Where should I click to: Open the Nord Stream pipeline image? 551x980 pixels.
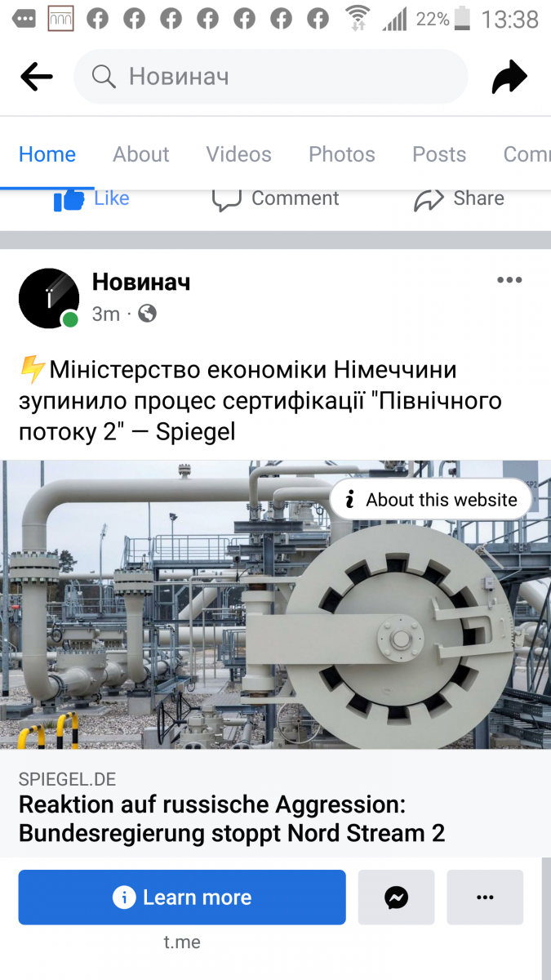click(275, 604)
